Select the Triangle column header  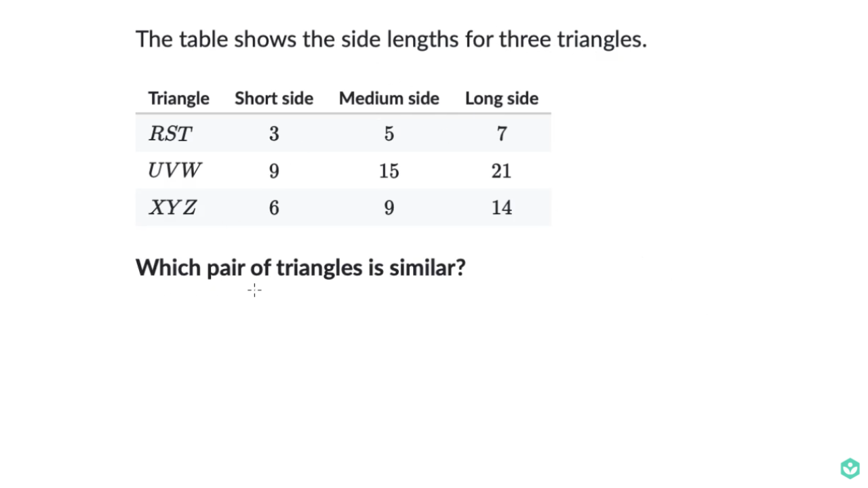179,99
